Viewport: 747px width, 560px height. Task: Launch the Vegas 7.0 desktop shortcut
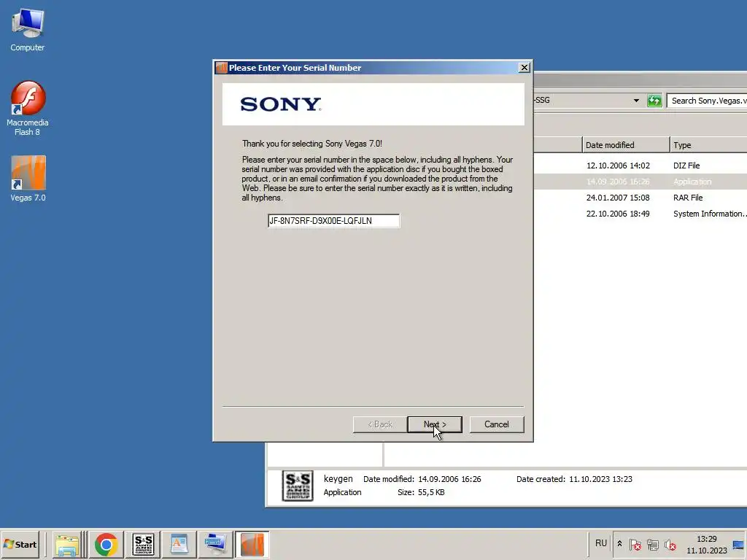[28, 179]
